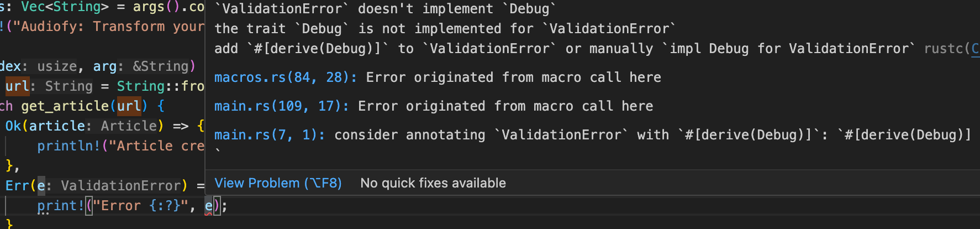Image resolution: width=980 pixels, height=229 pixels.
Task: Click the "Error {:?}" format string
Action: tap(140, 206)
